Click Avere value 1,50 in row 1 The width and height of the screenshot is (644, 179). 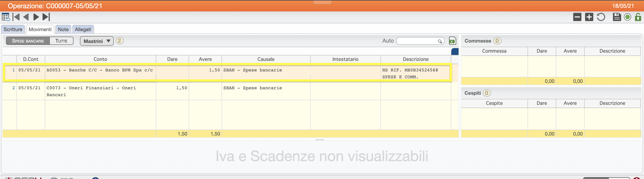pos(214,70)
